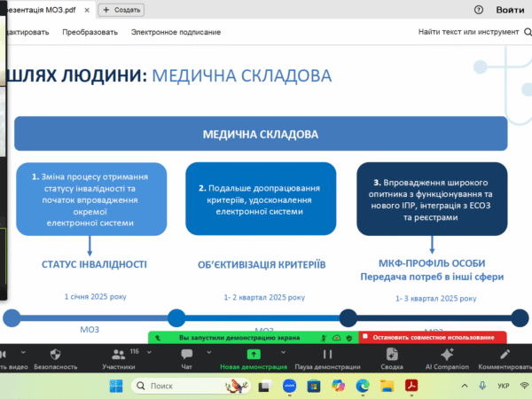
Task: Open Электронное подписание menu
Action: click(176, 32)
